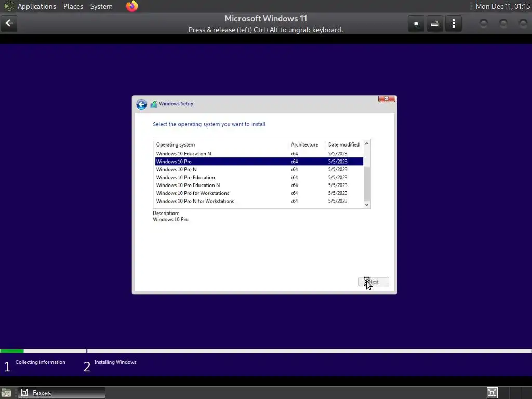Select Windows 10 Education N
This screenshot has width=532, height=399.
[x=259, y=154]
